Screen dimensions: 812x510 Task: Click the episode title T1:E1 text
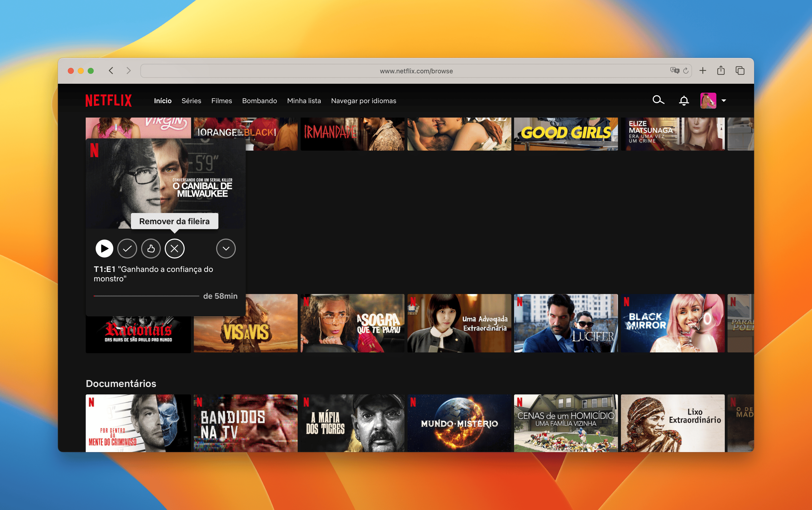[x=154, y=274]
